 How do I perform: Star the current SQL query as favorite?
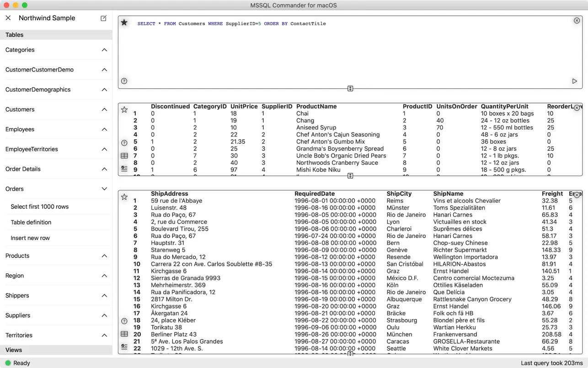(x=124, y=22)
